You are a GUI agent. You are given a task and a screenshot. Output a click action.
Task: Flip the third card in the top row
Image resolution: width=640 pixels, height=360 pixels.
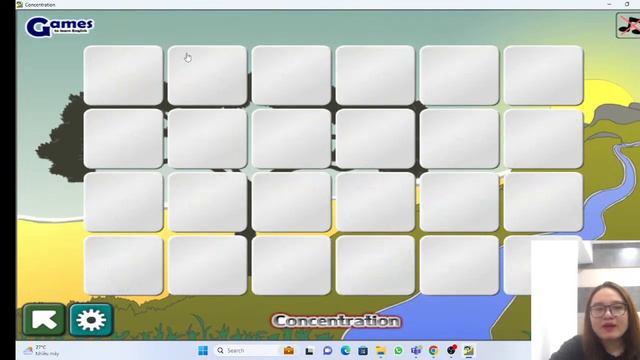[x=291, y=76]
